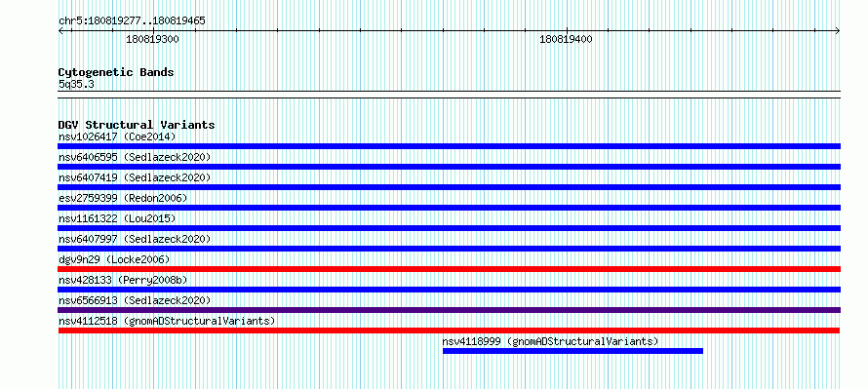The height and width of the screenshot is (389, 868).
Task: Select the red bar under dgv9n29
Action: point(449,269)
